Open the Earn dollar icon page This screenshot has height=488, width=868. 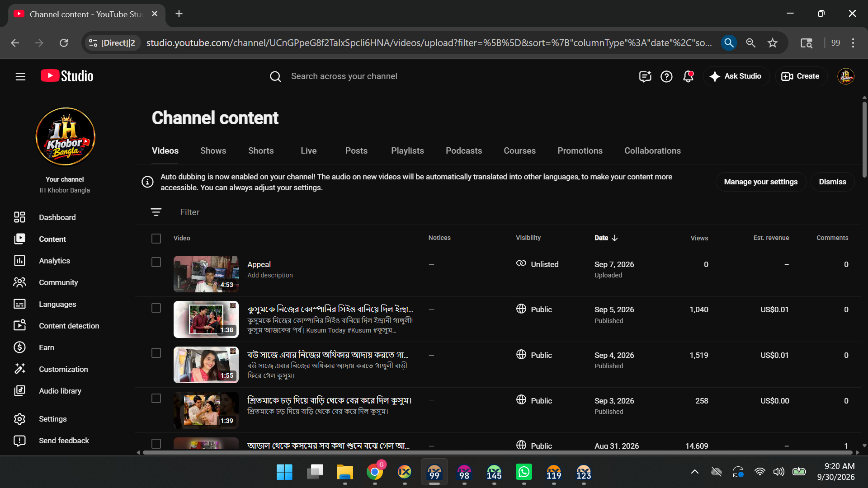19,347
